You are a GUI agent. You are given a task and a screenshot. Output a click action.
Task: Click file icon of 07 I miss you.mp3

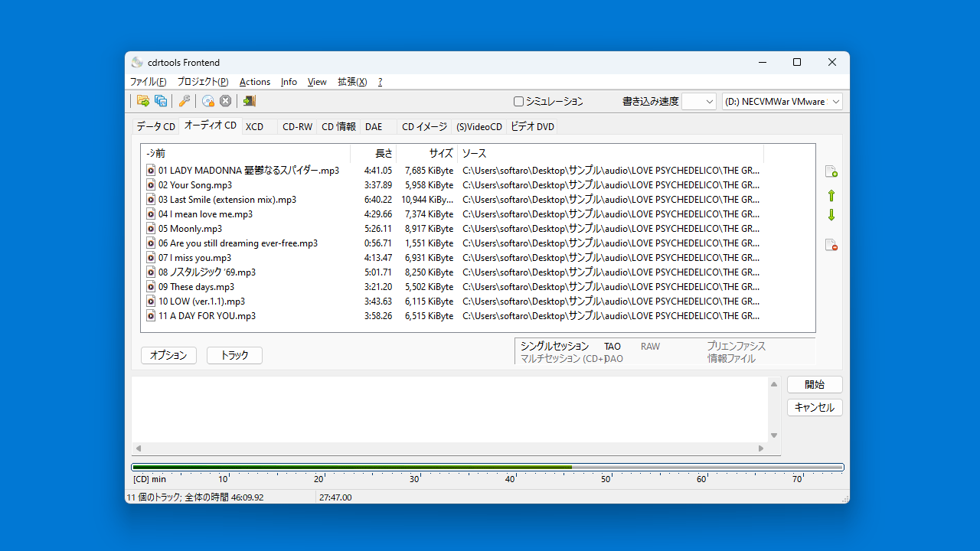[x=151, y=258]
